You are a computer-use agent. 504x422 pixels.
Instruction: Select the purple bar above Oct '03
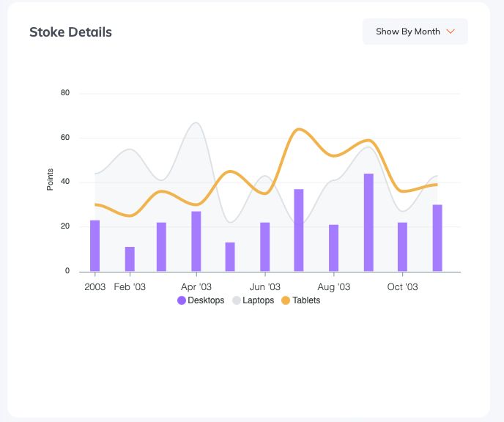[402, 247]
